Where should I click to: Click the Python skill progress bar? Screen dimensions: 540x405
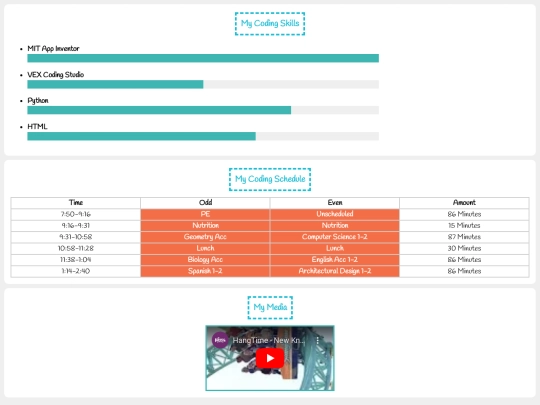[203, 110]
